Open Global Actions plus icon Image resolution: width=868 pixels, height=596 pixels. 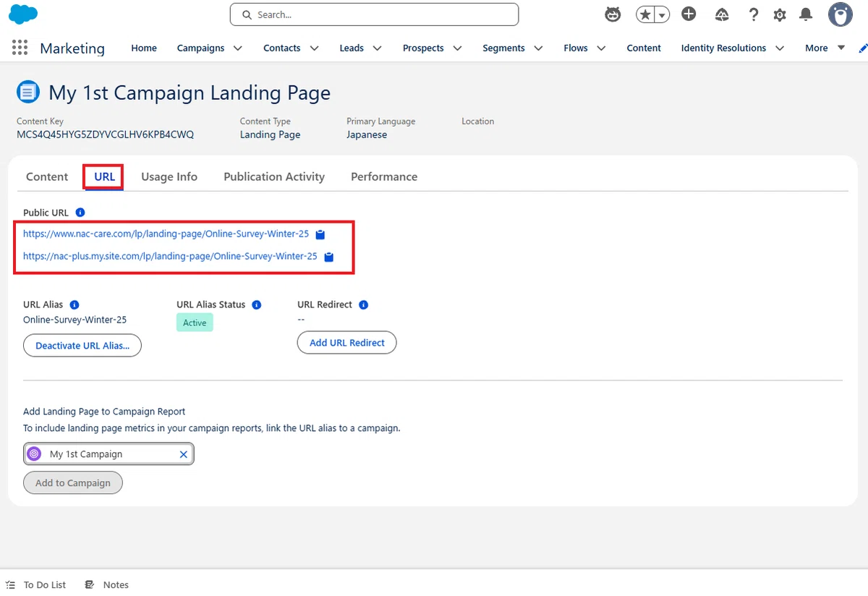point(689,14)
